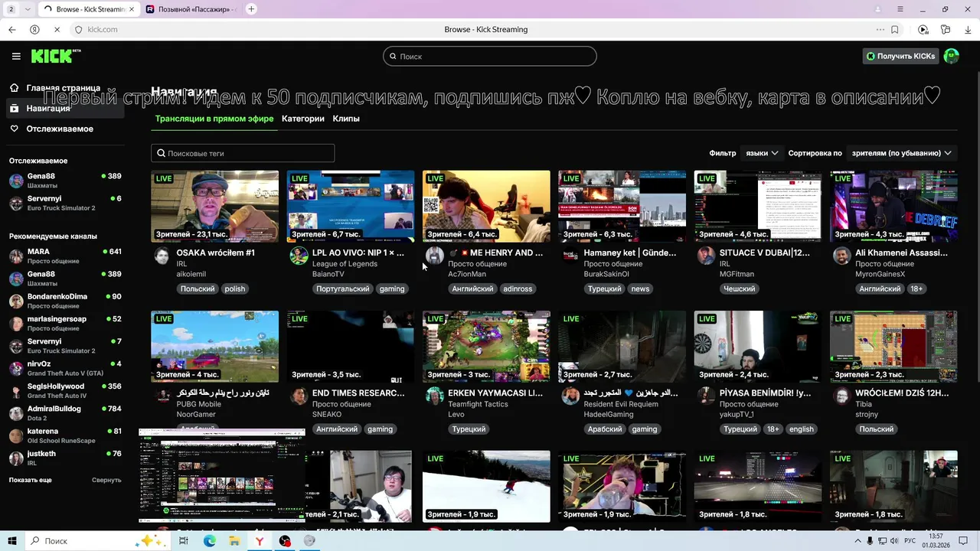Click katerena in recommended channels
980x551 pixels.
pyautogui.click(x=65, y=435)
